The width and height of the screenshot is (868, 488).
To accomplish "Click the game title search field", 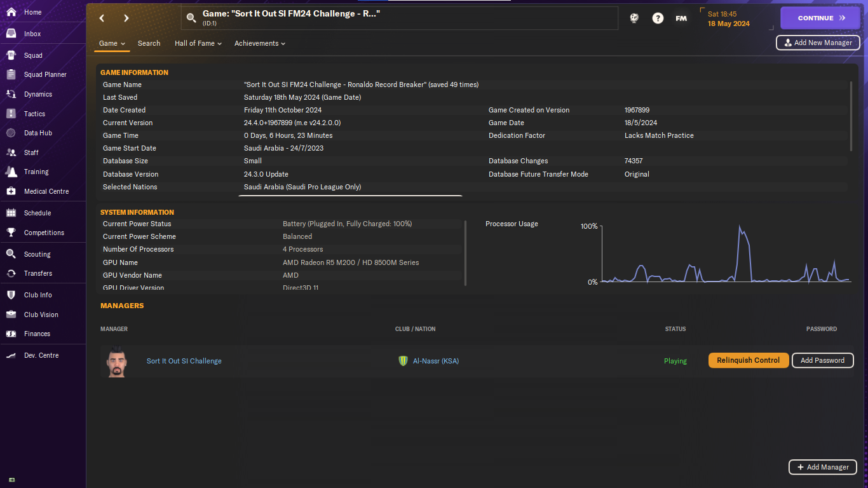I will [x=399, y=18].
